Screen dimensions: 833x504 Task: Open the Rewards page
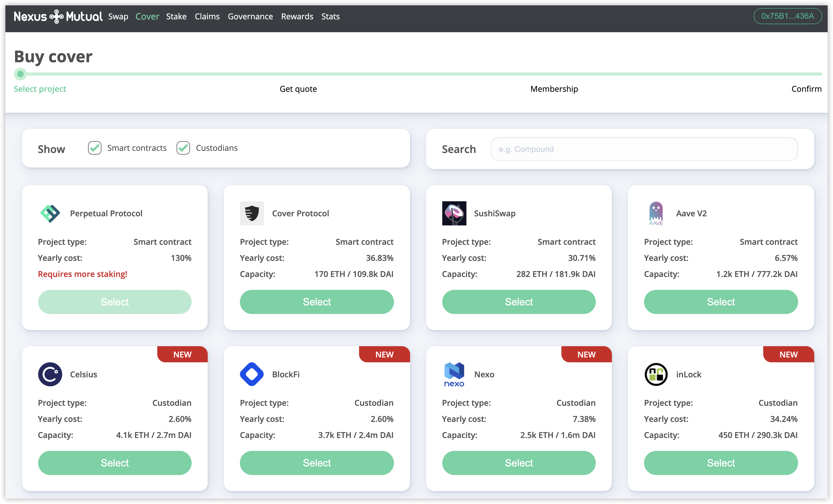297,16
